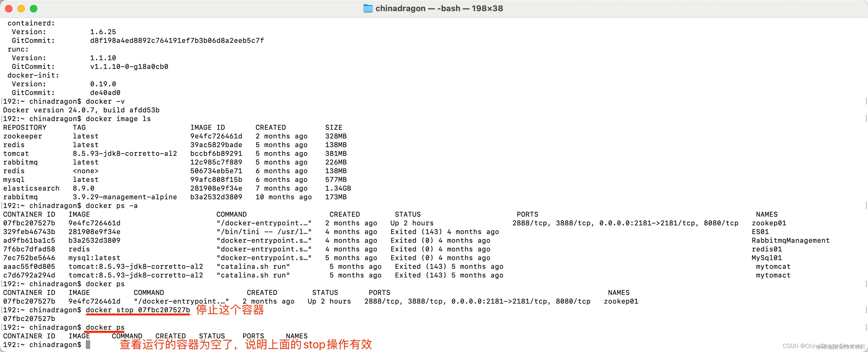The height and width of the screenshot is (352, 868).
Task: Click the RabbitmqManagement container name
Action: [790, 241]
